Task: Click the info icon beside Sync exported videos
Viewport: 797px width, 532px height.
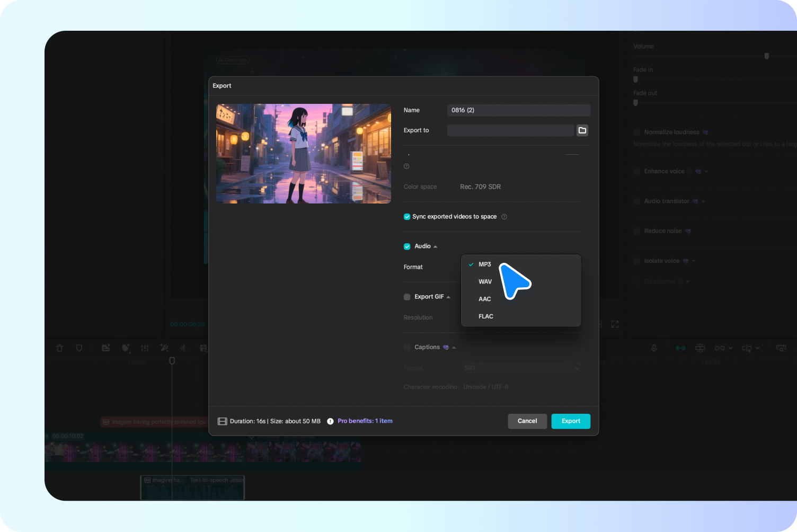Action: (504, 217)
